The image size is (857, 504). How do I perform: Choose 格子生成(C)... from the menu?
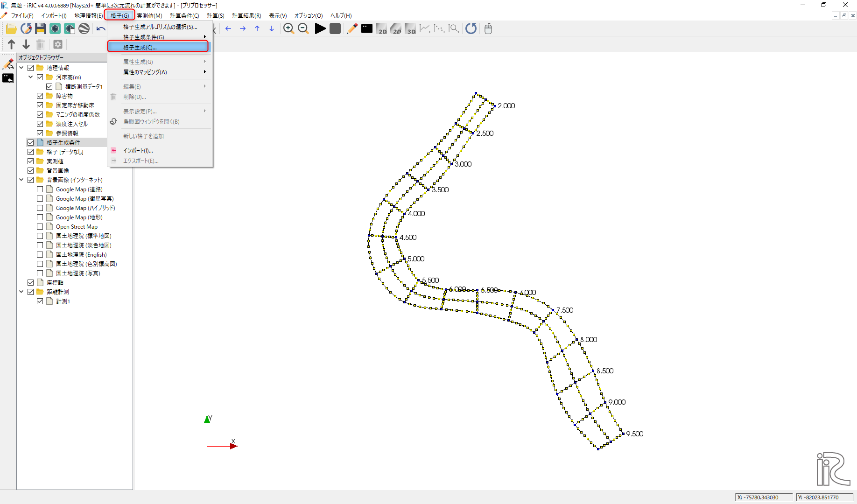(x=158, y=47)
